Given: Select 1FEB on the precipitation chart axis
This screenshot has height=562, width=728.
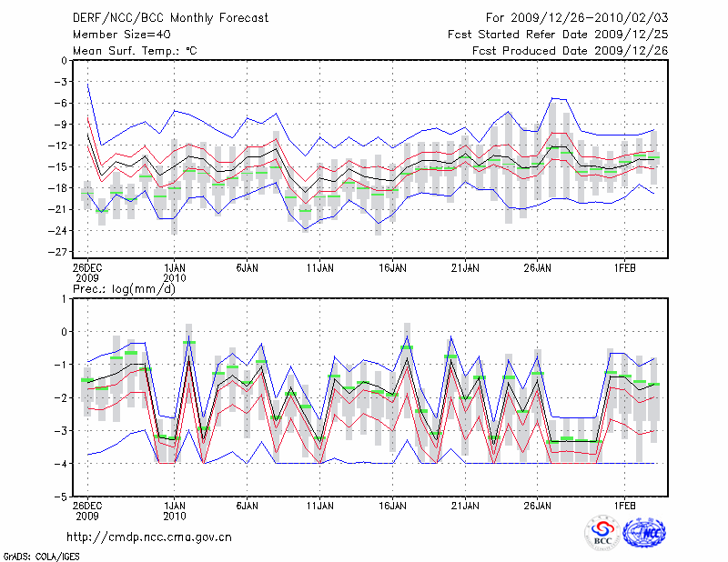Looking at the screenshot, I should 624,507.
